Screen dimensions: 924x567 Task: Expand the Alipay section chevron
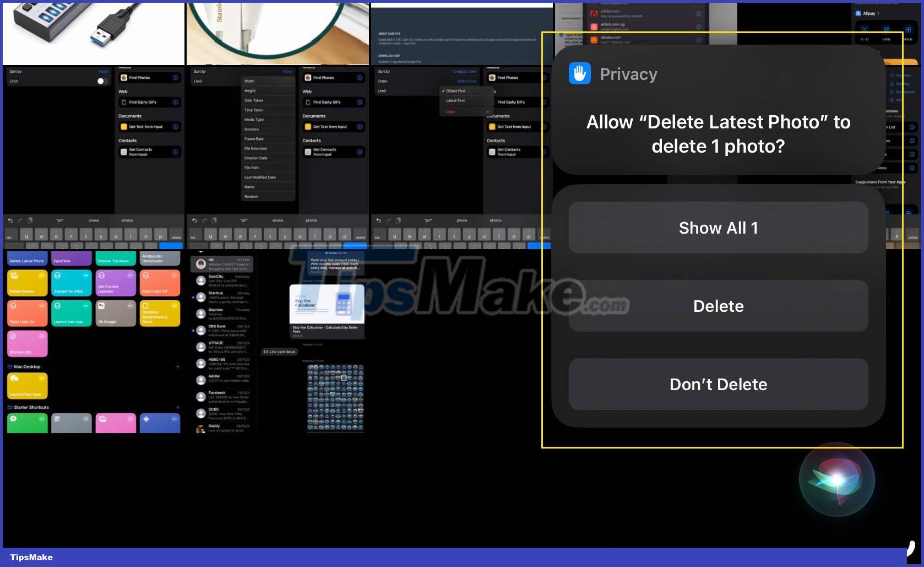pyautogui.click(x=879, y=13)
